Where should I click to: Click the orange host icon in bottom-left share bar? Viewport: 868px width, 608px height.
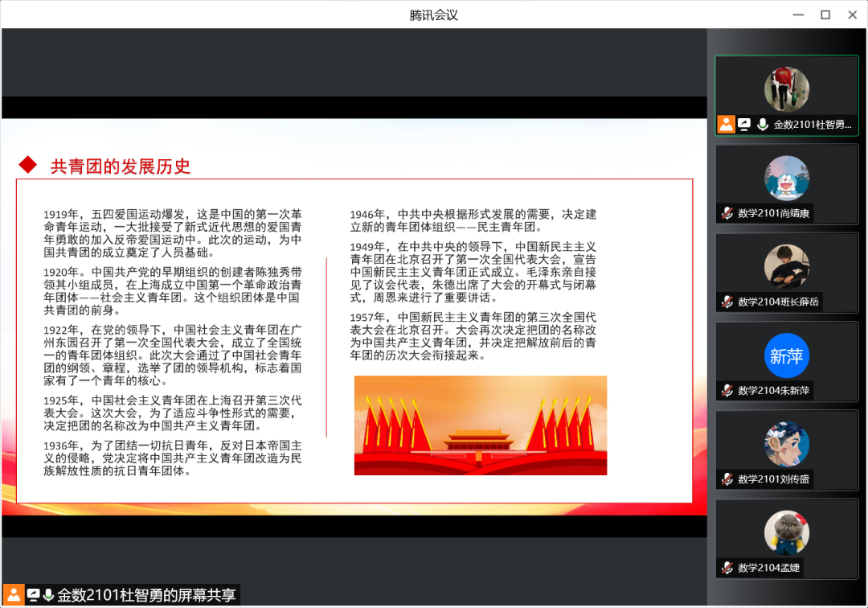pos(14,595)
